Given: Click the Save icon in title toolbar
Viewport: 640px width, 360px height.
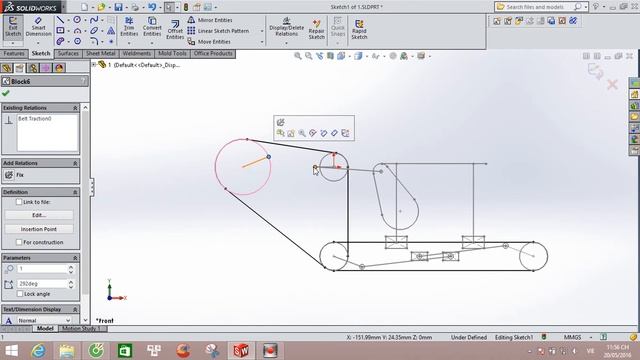Looking at the screenshot, I should click(x=118, y=7).
